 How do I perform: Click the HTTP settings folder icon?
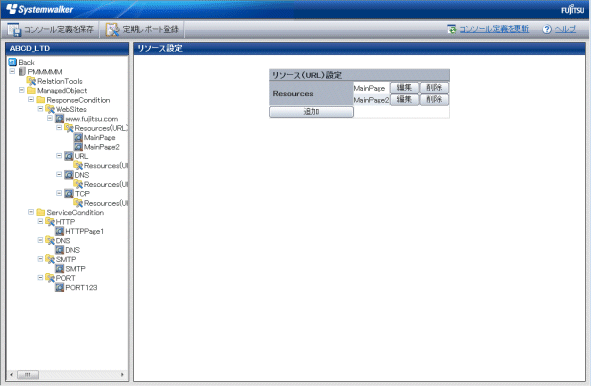pyautogui.click(x=50, y=222)
